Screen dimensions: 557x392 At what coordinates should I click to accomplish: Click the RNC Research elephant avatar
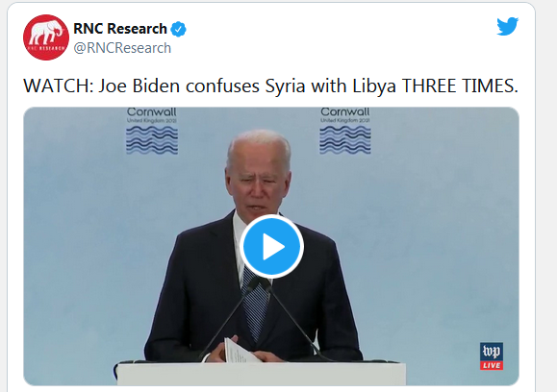[46, 37]
